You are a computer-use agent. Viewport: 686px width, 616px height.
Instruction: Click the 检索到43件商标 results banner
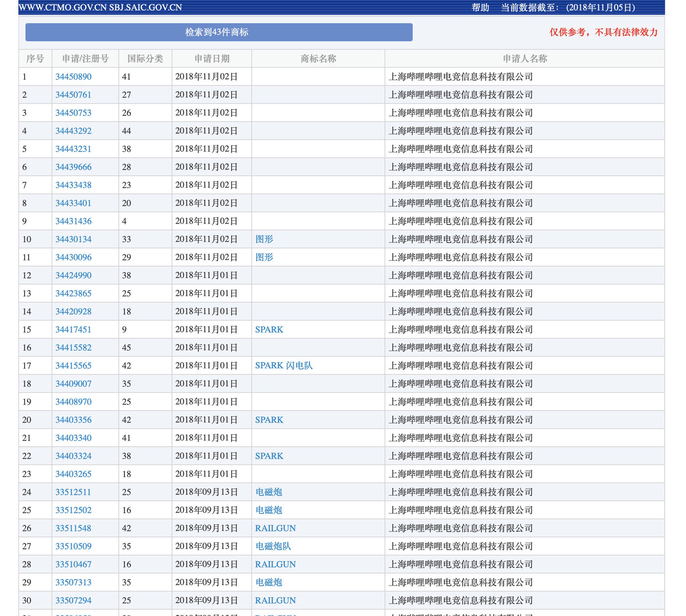[219, 32]
